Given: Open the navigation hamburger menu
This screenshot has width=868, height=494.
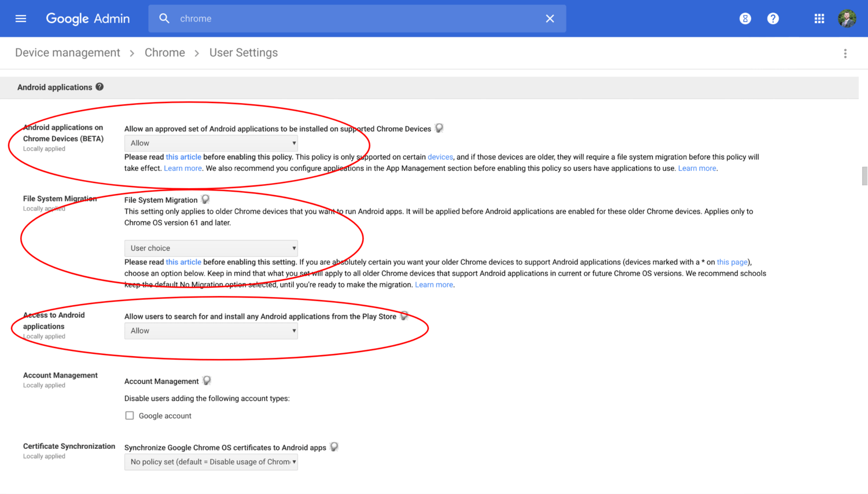Looking at the screenshot, I should point(21,18).
